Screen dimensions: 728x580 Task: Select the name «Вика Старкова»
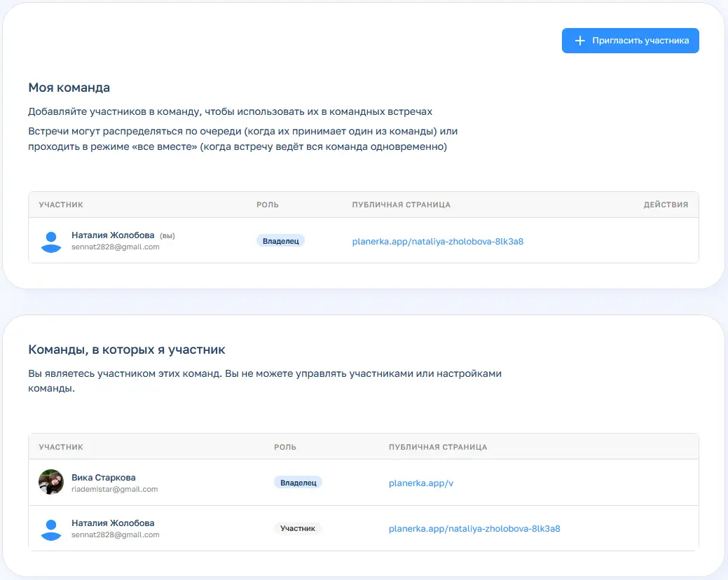[103, 478]
